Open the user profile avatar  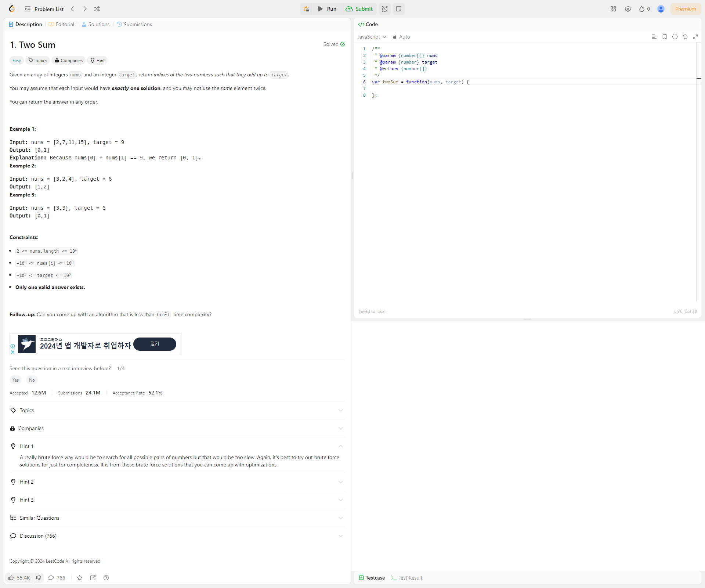[661, 9]
